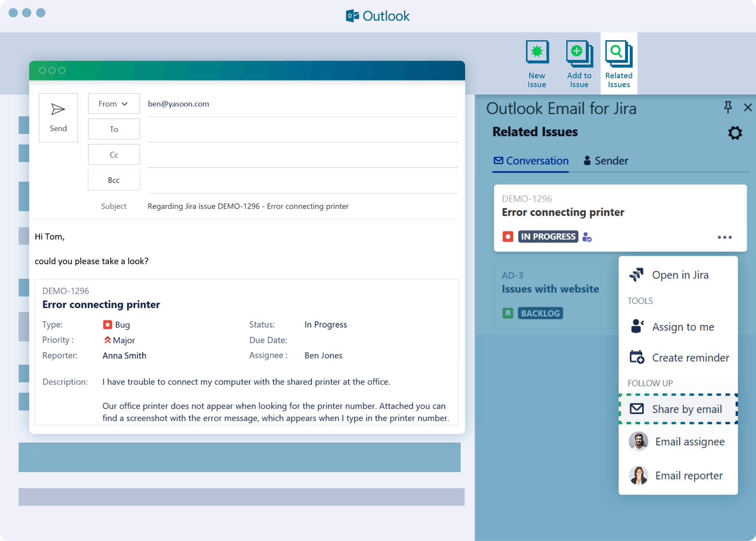Image resolution: width=756 pixels, height=541 pixels.
Task: Click the Bcc button
Action: [x=114, y=180]
